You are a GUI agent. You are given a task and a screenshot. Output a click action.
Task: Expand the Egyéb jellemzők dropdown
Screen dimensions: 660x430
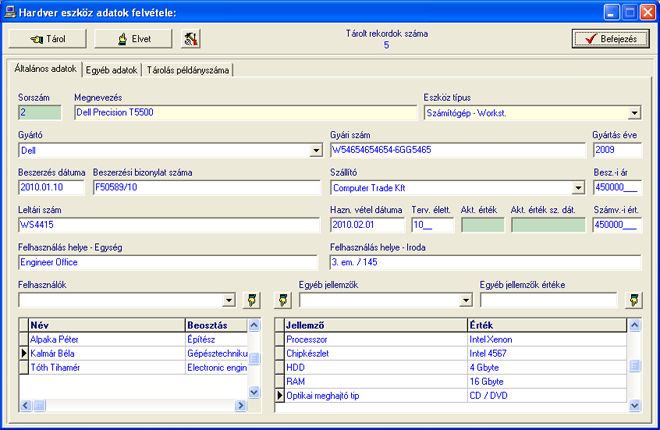pyautogui.click(x=465, y=299)
